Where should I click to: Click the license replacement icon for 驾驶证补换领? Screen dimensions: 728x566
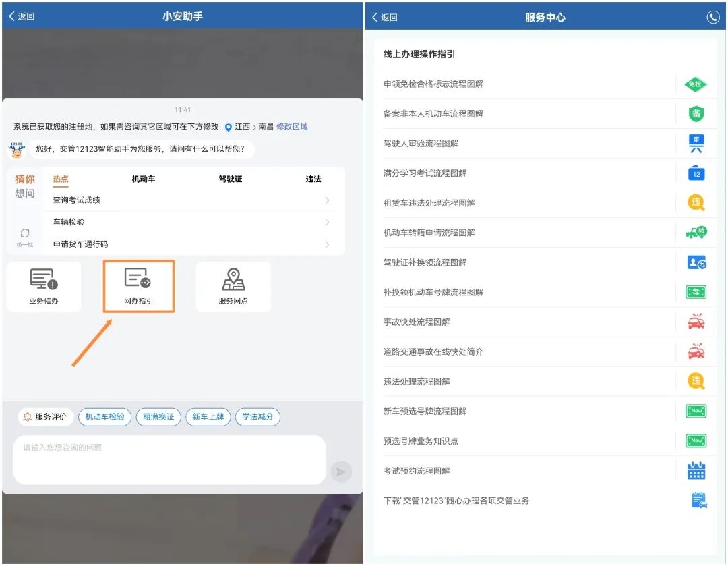click(696, 262)
